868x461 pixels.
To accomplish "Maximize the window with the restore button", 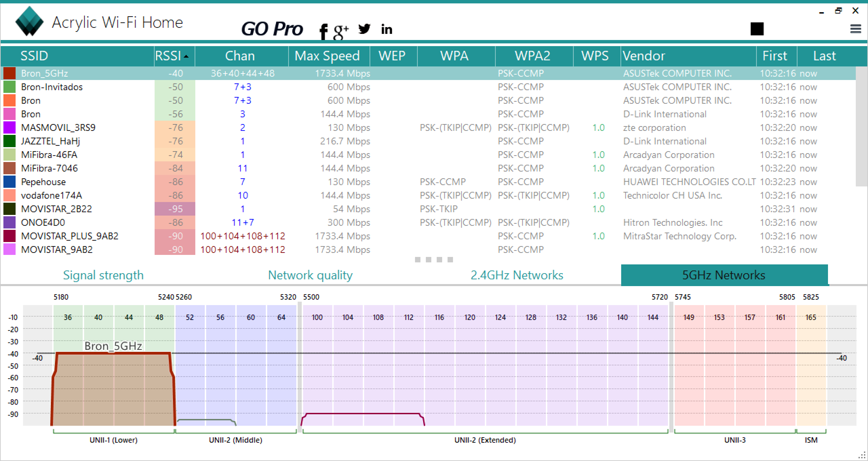I will click(839, 10).
